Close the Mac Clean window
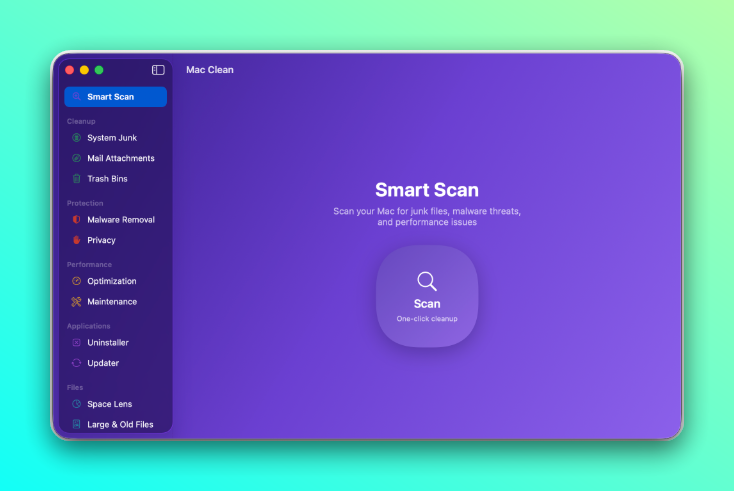 coord(70,70)
